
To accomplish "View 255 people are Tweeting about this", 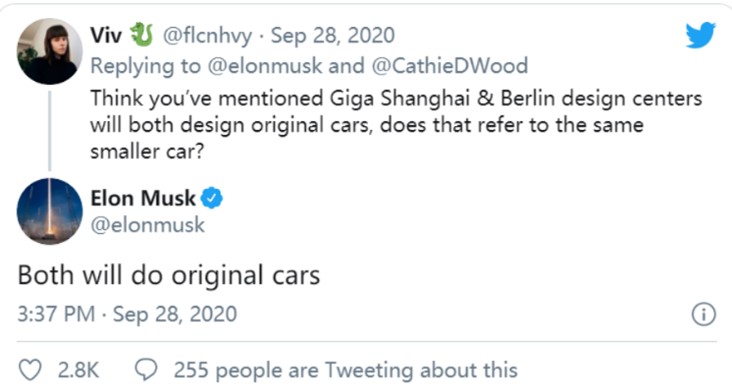I will tap(346, 370).
